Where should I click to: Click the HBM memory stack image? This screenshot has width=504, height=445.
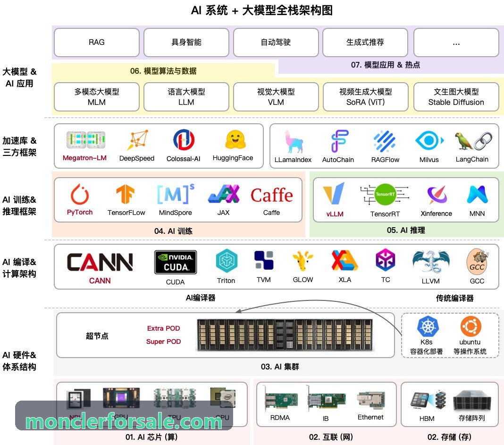click(428, 400)
